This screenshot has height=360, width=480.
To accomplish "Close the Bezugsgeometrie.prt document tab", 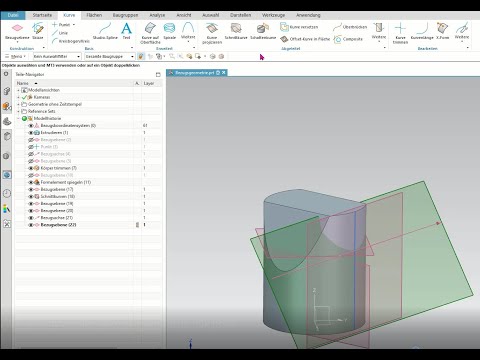I will point(224,73).
